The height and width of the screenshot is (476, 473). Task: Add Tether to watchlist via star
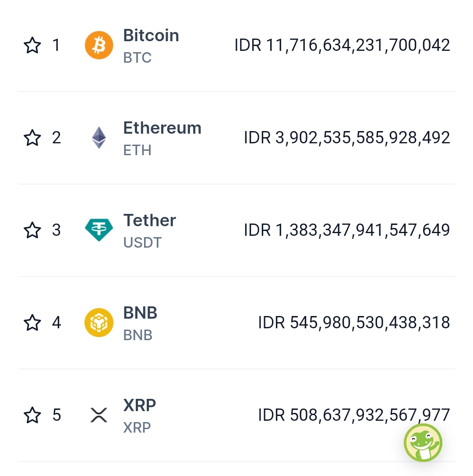point(32,230)
